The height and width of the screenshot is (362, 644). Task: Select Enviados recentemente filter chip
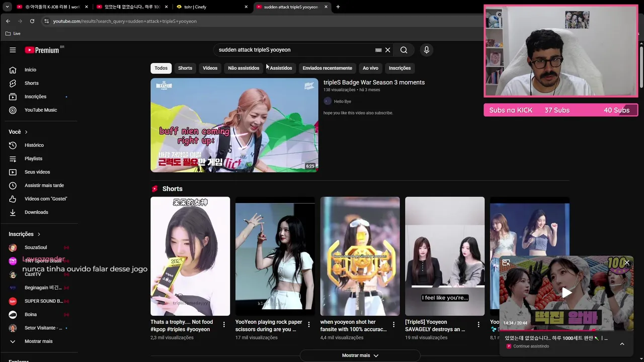(327, 68)
